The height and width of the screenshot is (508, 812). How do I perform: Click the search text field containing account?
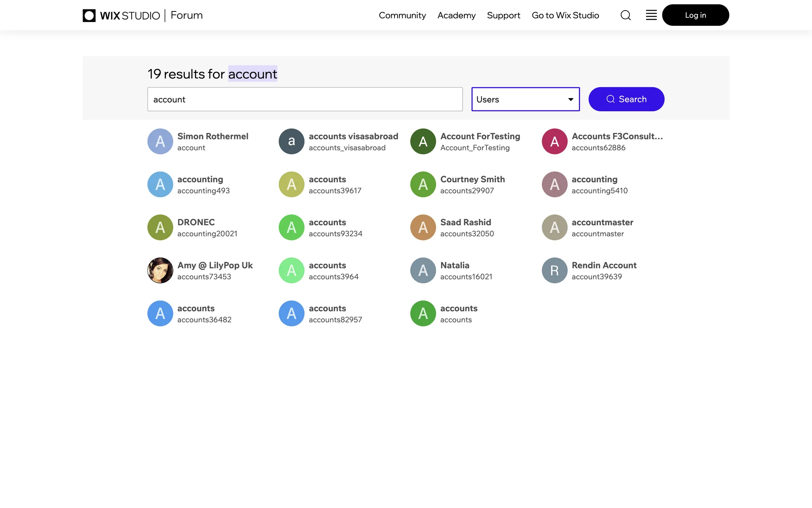[304, 99]
